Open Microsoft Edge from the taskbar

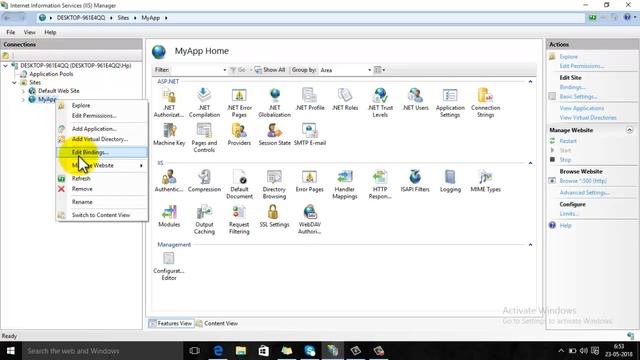click(218, 351)
